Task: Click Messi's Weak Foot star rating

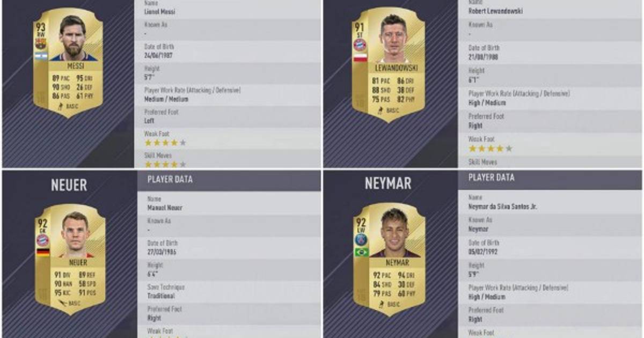Action: pyautogui.click(x=165, y=143)
